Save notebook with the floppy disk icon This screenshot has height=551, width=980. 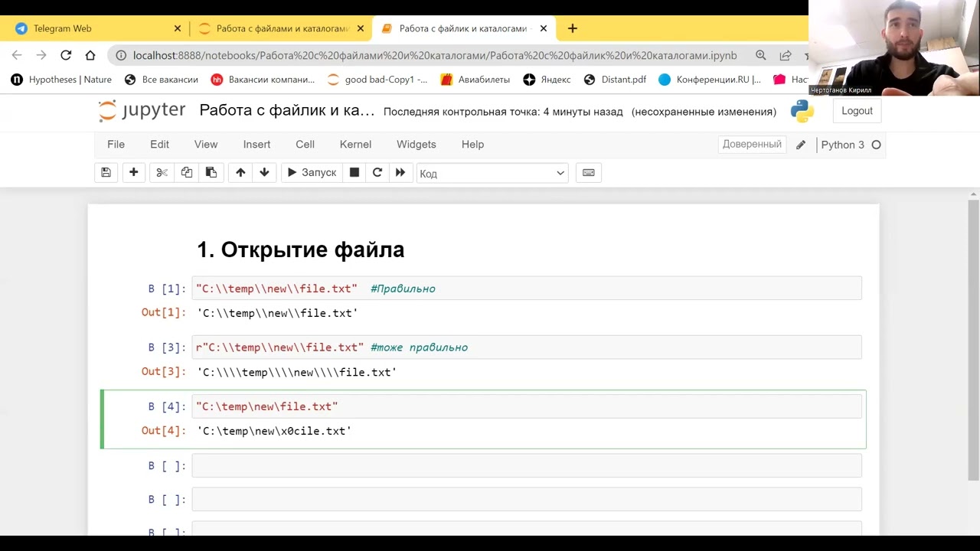(106, 173)
